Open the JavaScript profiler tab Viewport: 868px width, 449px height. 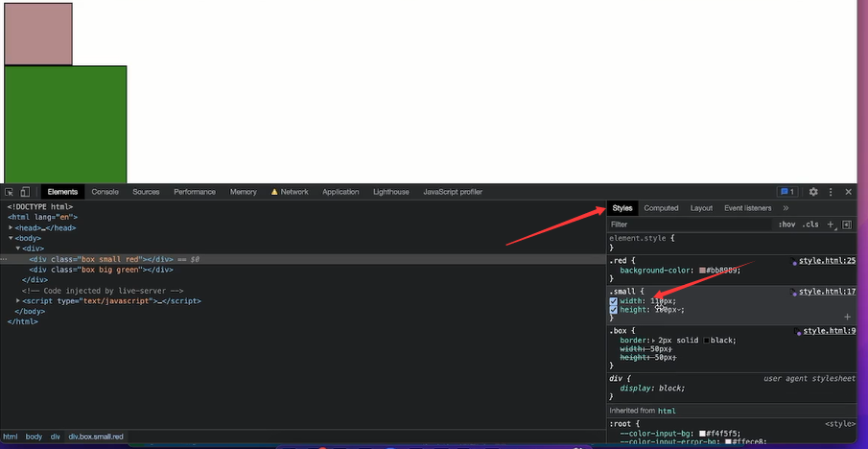coord(453,192)
